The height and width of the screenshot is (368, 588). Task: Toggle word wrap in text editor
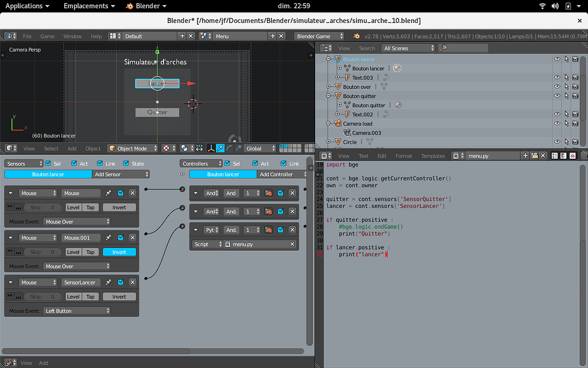564,156
